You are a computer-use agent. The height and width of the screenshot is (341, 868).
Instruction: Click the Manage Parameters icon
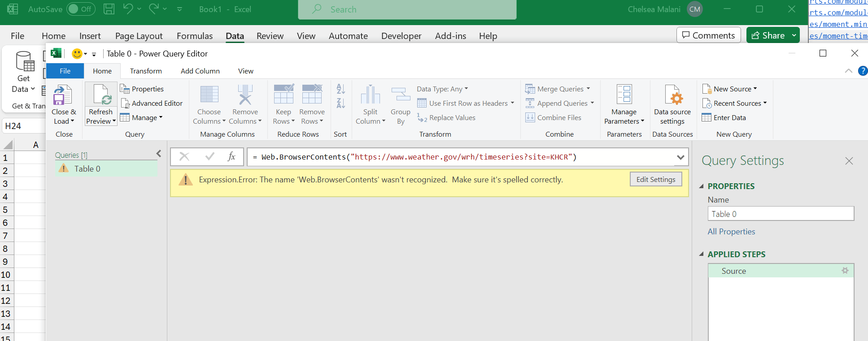[x=624, y=95]
